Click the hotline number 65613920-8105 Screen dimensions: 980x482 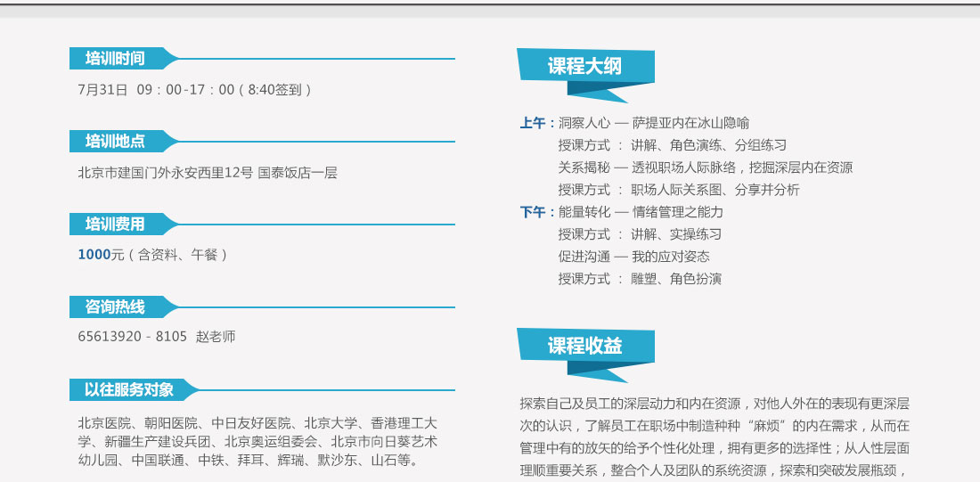(133, 337)
